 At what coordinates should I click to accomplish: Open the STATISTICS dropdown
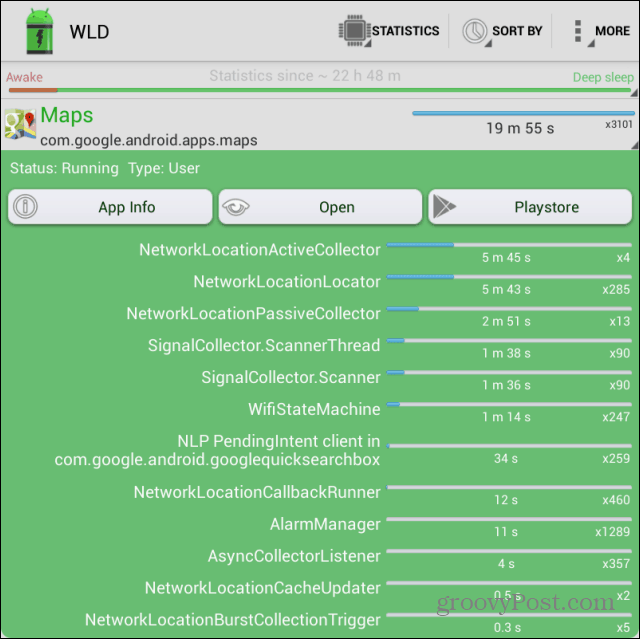(389, 31)
